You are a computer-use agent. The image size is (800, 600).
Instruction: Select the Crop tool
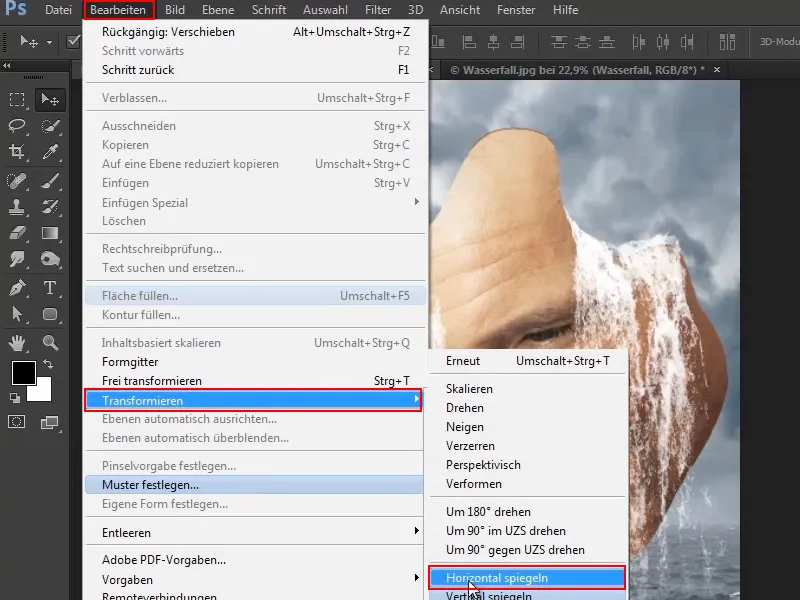click(17, 152)
